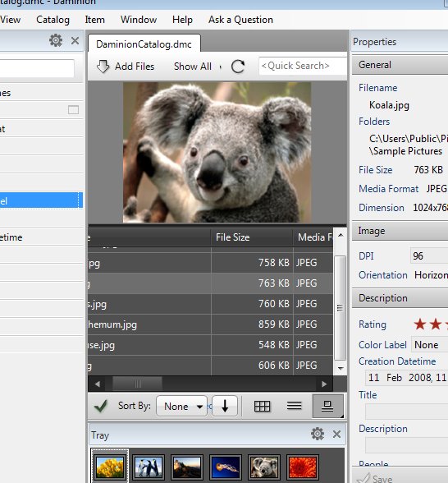The width and height of the screenshot is (448, 483).
Task: Click the Title input field
Action: 406,412
